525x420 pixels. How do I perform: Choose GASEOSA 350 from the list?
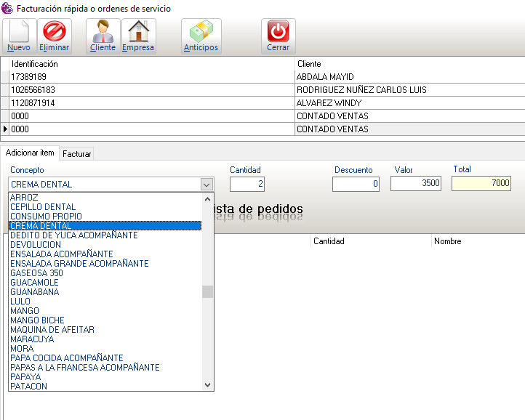tap(36, 273)
